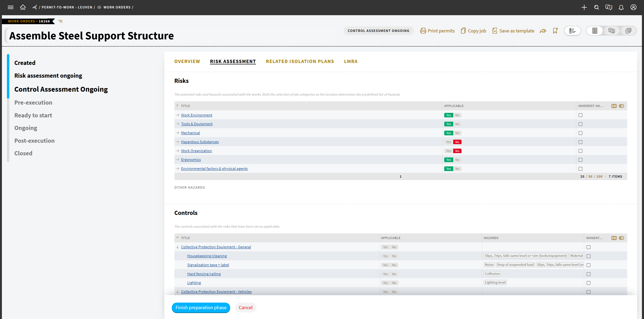644x319 pixels.
Task: Open the Related Isolation Plans tab
Action: click(x=300, y=61)
